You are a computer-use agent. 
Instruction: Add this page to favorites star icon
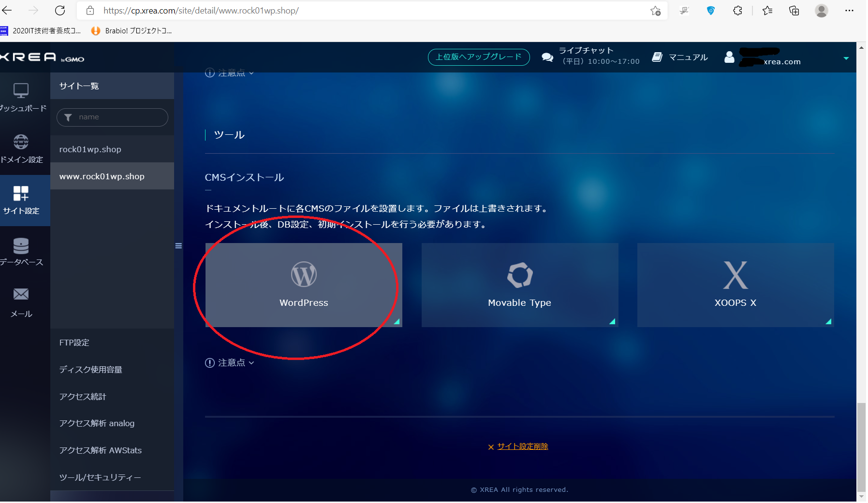(655, 11)
